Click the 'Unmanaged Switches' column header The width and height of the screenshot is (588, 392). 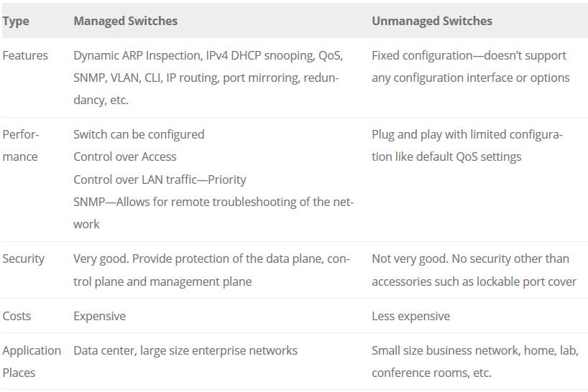(432, 21)
